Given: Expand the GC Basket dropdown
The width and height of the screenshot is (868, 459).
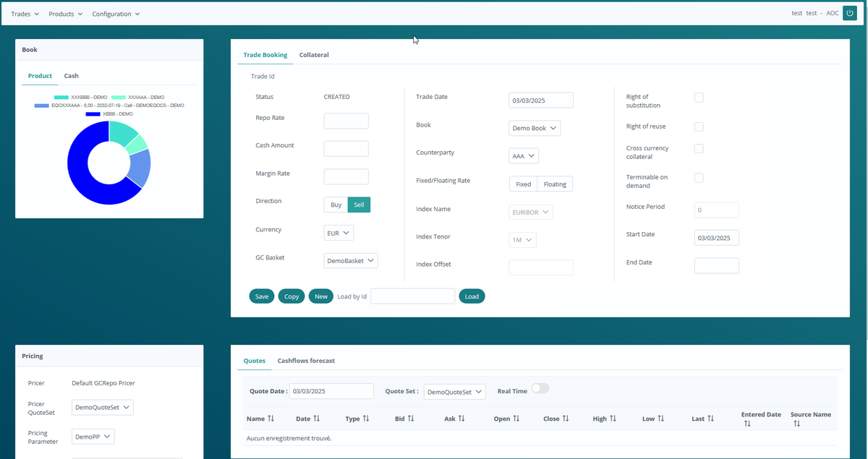Looking at the screenshot, I should [351, 261].
